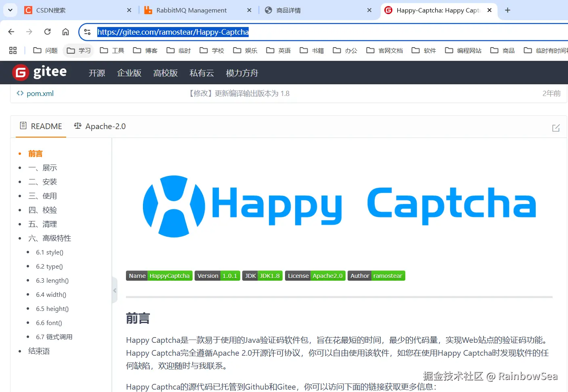Open the 高校版 menu in Gitee header
This screenshot has height=392, width=568.
point(166,73)
